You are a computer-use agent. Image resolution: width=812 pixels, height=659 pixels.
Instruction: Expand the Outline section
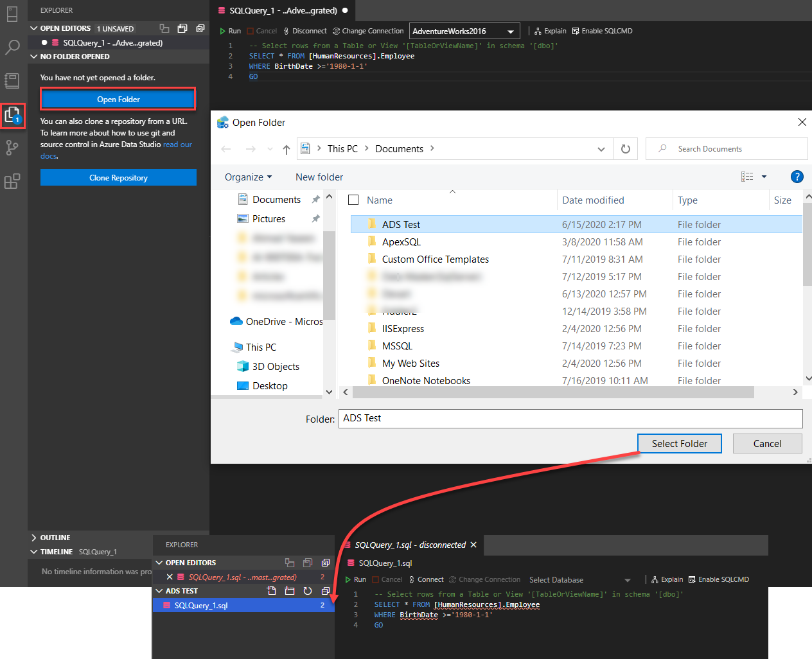(x=34, y=538)
